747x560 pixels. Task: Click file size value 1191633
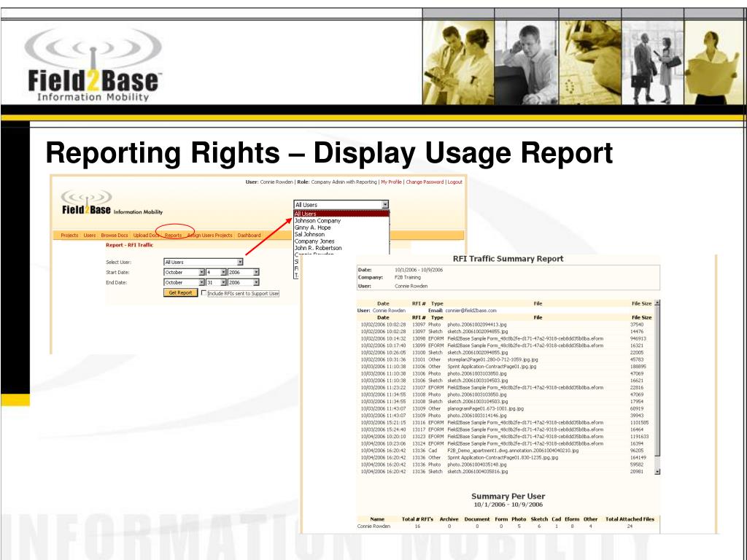pyautogui.click(x=639, y=436)
